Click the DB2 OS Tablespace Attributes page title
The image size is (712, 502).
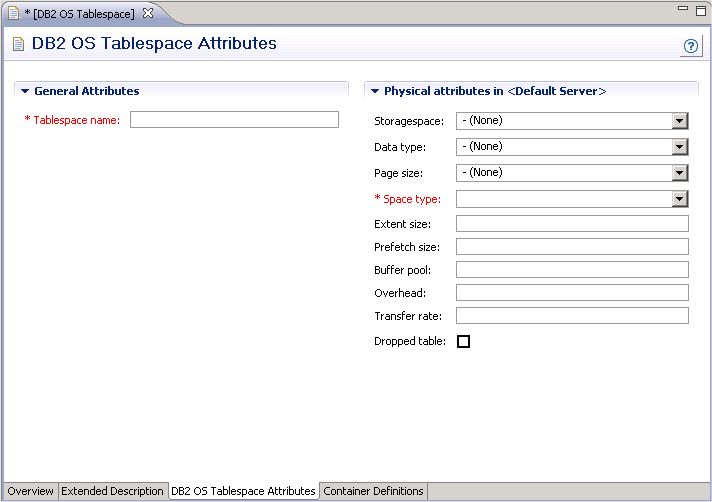coord(154,44)
